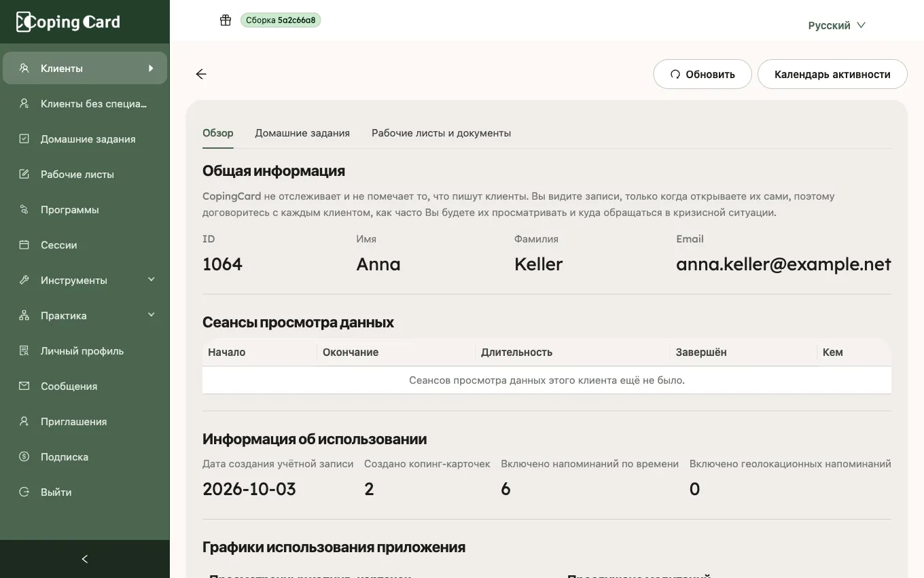Click the Приглашения person icon
This screenshot has width=924, height=578.
[24, 421]
